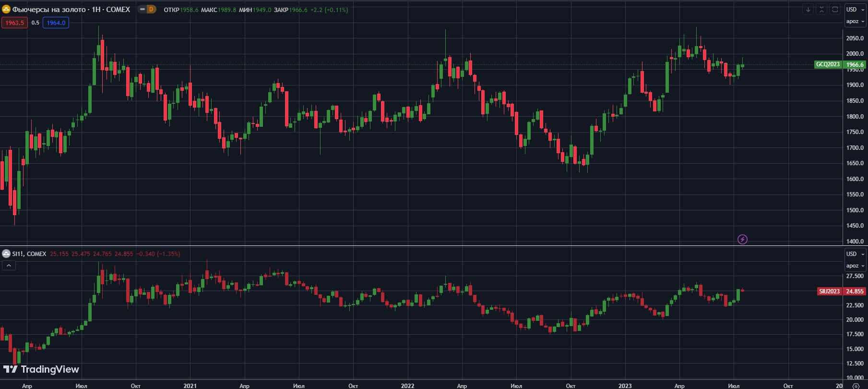Click the 27.500 silver price scale label
The width and height of the screenshot is (868, 389).
point(855,276)
